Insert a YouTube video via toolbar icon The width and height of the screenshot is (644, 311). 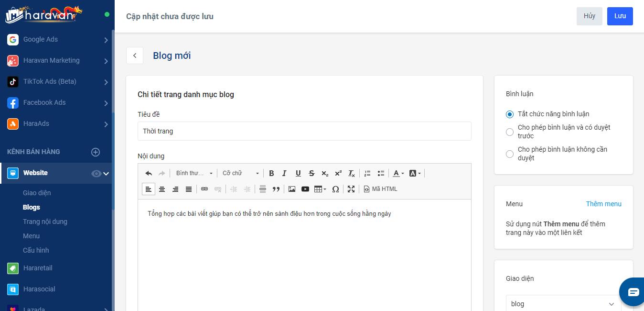pyautogui.click(x=305, y=189)
